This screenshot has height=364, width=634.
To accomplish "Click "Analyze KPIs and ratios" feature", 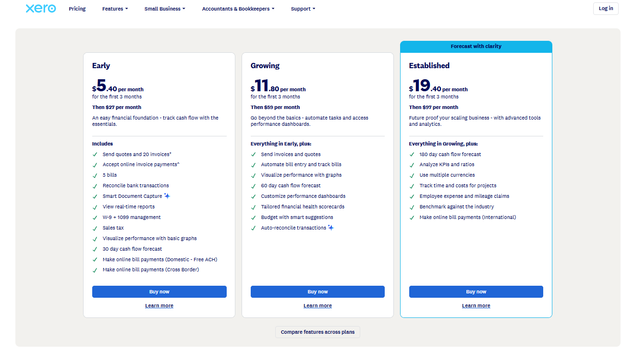I will 447,164.
